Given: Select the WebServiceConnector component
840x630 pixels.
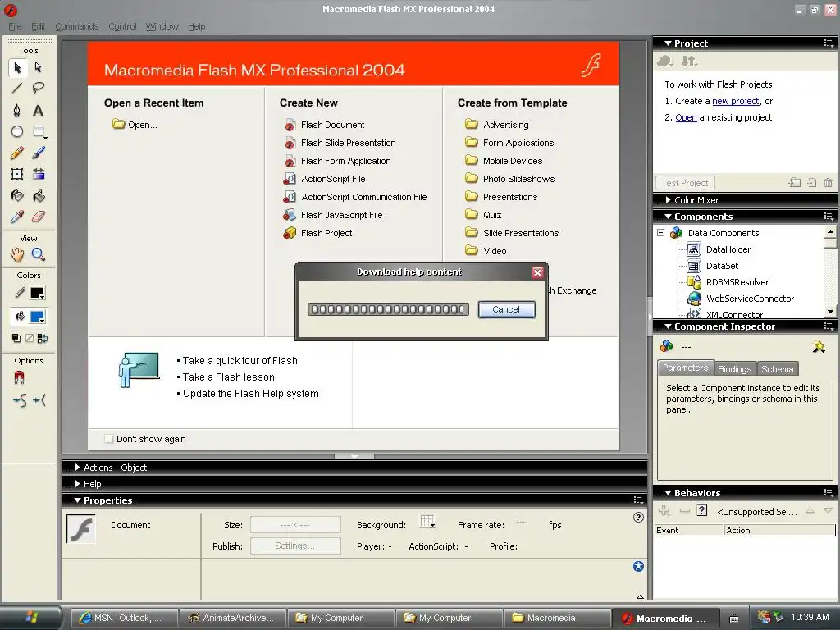Looking at the screenshot, I should (750, 299).
